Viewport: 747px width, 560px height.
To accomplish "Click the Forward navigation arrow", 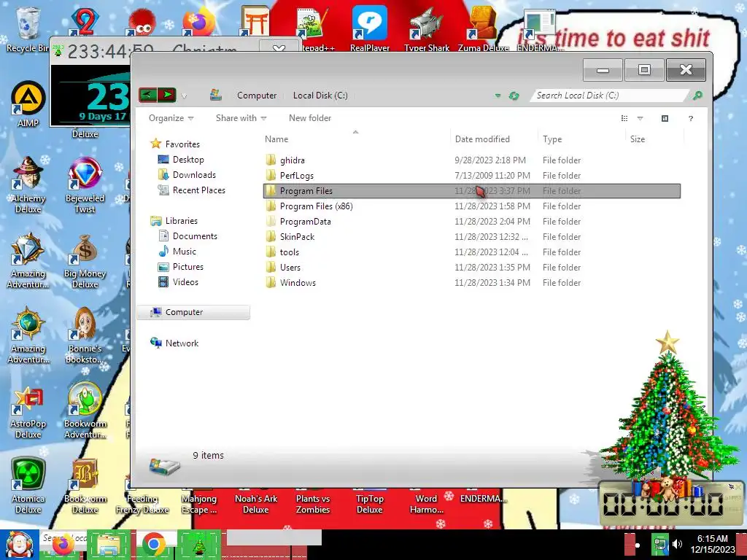I will click(x=167, y=95).
